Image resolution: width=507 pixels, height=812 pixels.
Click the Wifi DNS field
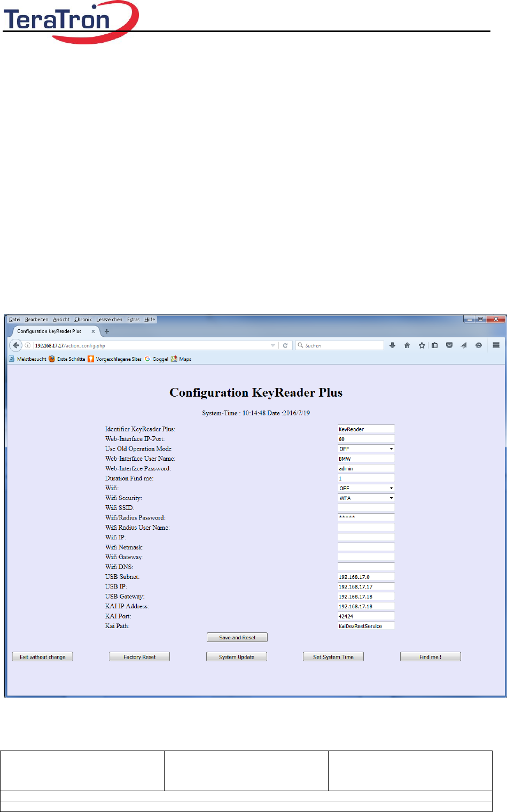coord(366,567)
